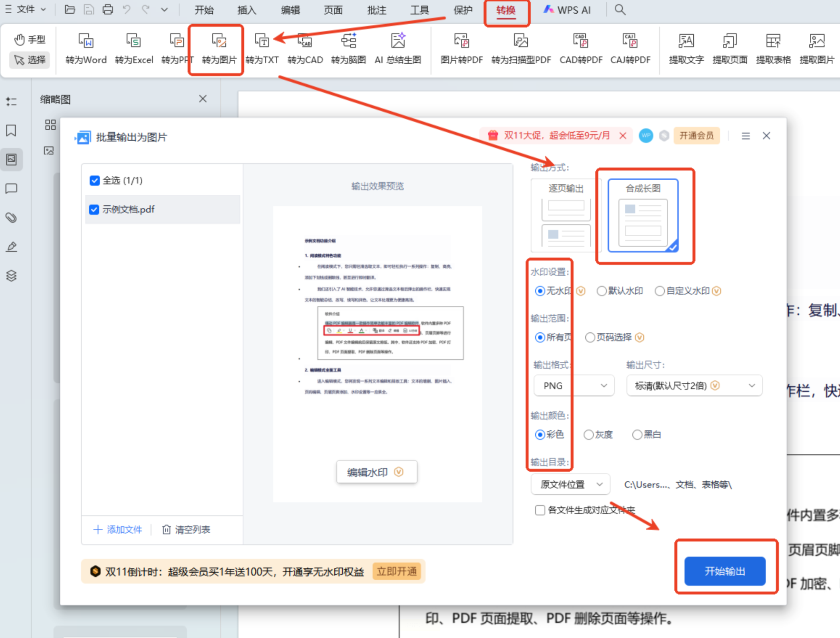Image resolution: width=840 pixels, height=638 pixels.
Task: Enable 各文件生成对应文件夹 checkbox
Action: (540, 510)
